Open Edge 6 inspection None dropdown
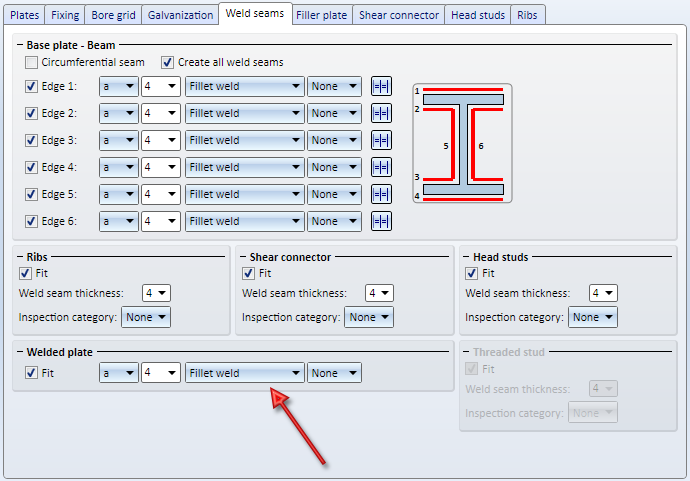690x481 pixels. 334,221
